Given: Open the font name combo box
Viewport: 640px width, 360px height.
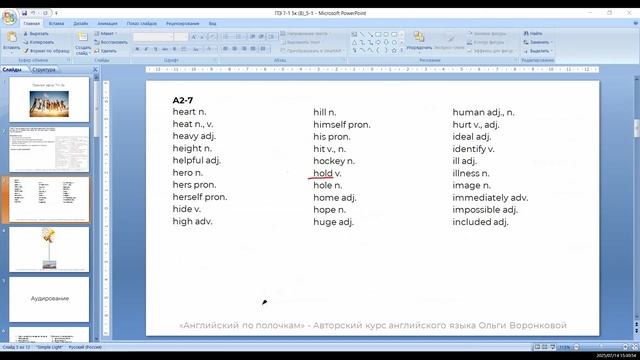Looking at the screenshot, I should point(153,37).
